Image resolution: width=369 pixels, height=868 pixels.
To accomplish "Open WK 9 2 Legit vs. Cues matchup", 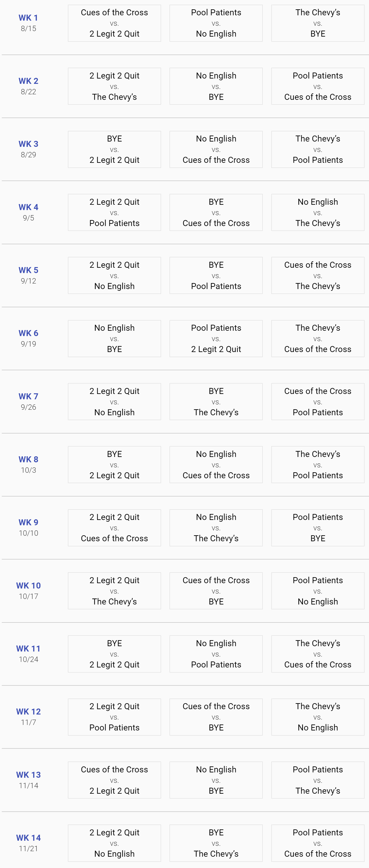I will coord(114,528).
